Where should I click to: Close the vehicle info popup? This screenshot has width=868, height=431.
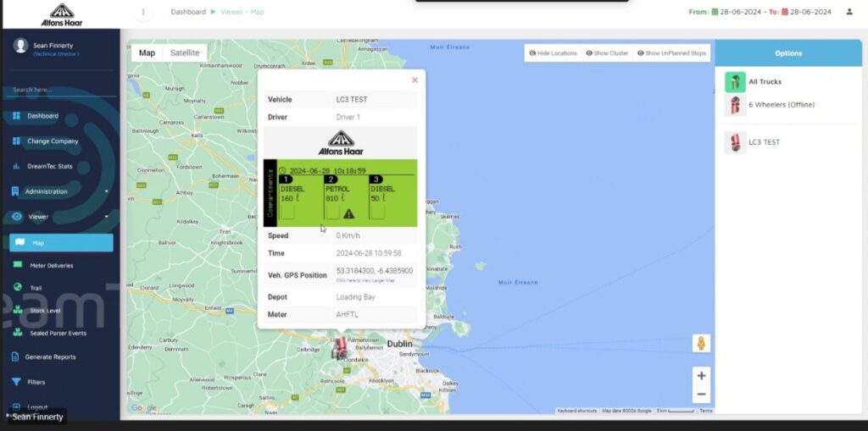pyautogui.click(x=415, y=80)
